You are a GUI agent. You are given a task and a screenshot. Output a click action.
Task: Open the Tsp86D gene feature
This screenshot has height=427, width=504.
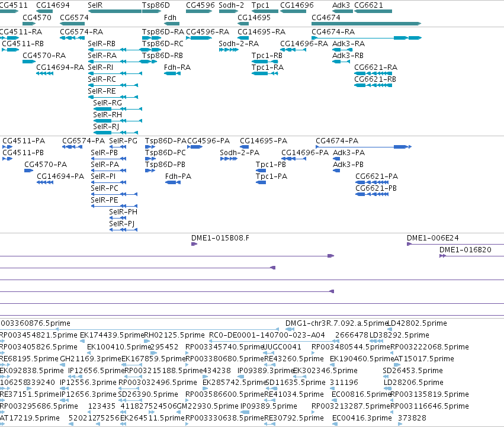(x=152, y=11)
